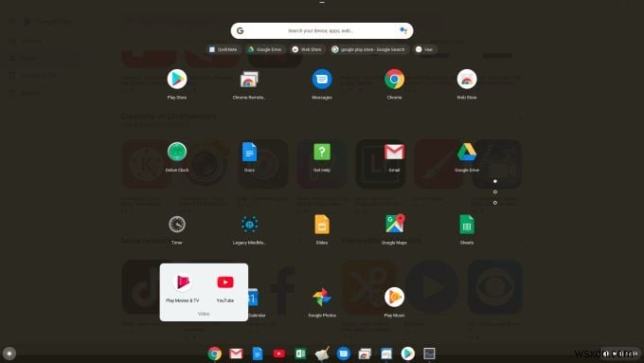Click Chrome icon on the shelf
Viewport: 644px width, 363px height.
click(x=214, y=354)
